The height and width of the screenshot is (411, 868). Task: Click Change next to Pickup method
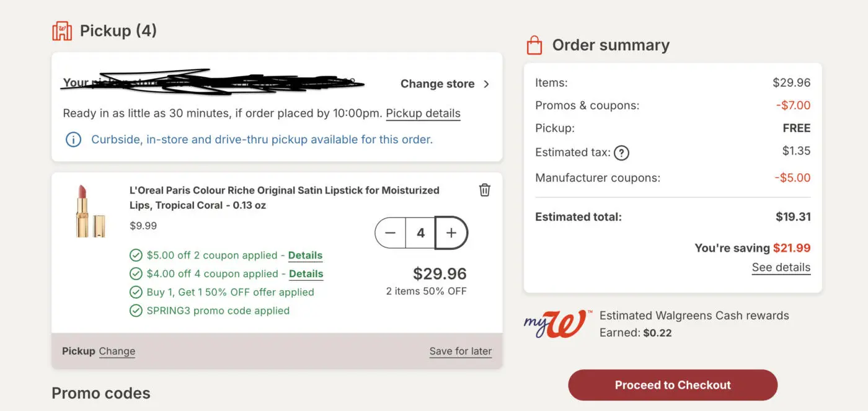117,351
